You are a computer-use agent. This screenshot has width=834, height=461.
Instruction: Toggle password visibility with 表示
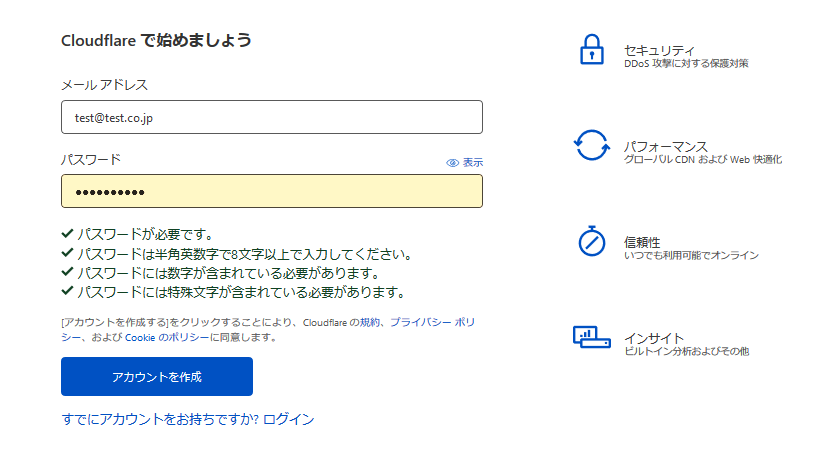[473, 162]
